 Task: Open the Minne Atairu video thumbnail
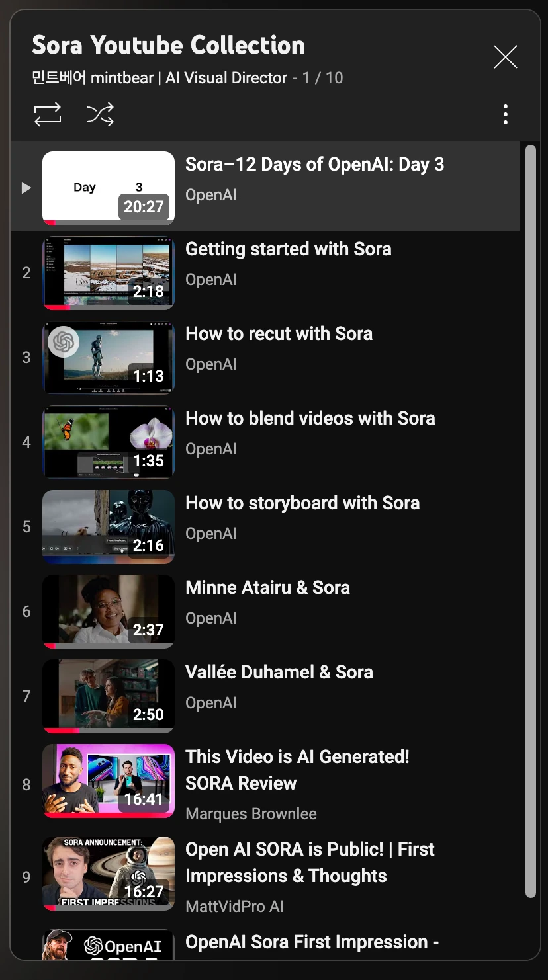[x=109, y=612]
